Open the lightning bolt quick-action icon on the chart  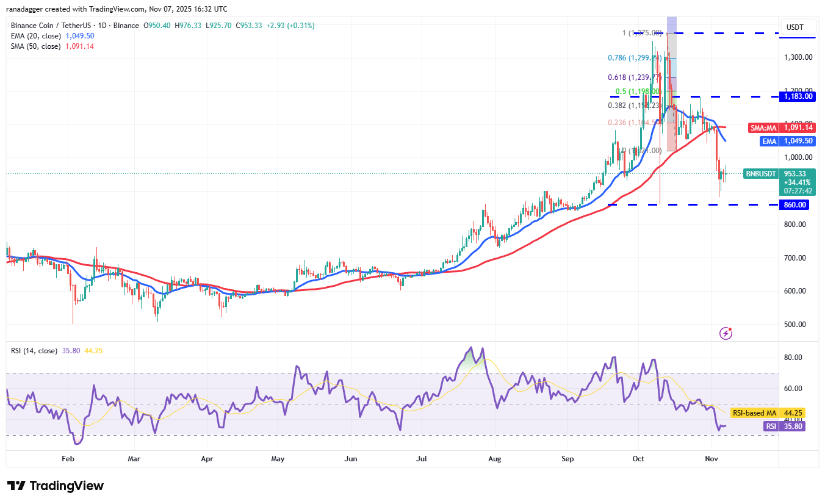click(726, 333)
